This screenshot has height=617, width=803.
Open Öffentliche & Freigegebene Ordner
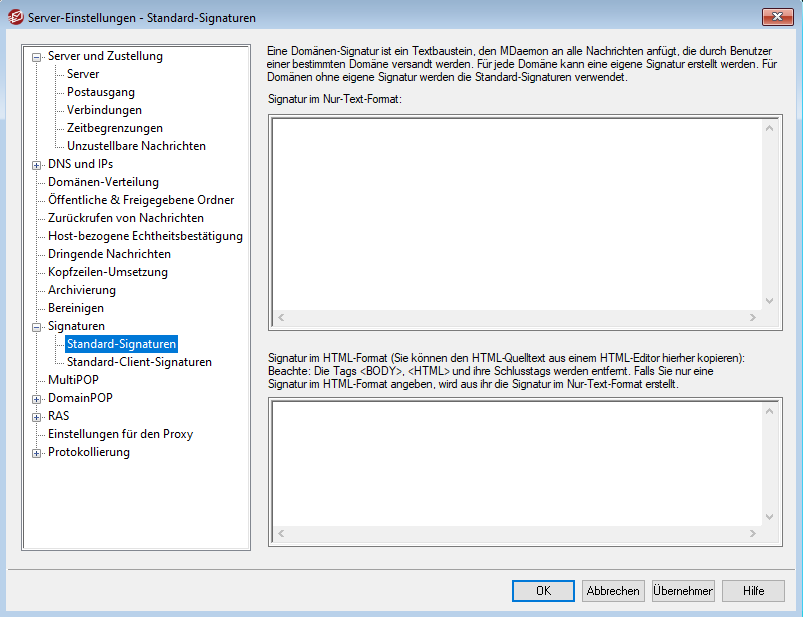(x=141, y=200)
